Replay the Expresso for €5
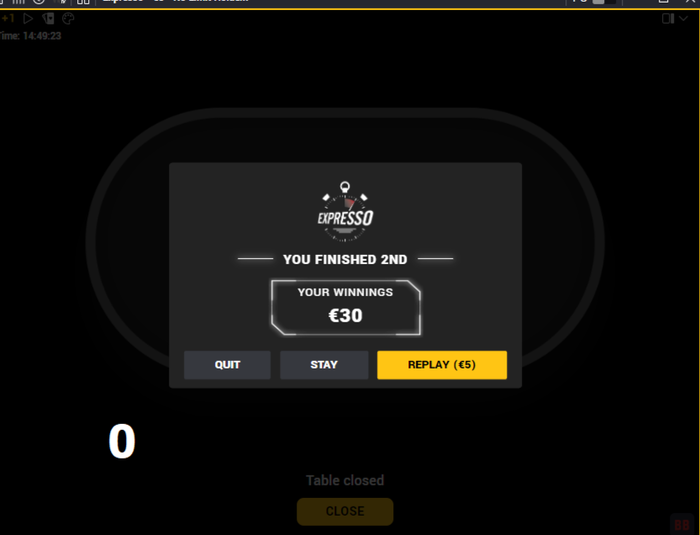The height and width of the screenshot is (535, 700). pyautogui.click(x=442, y=365)
